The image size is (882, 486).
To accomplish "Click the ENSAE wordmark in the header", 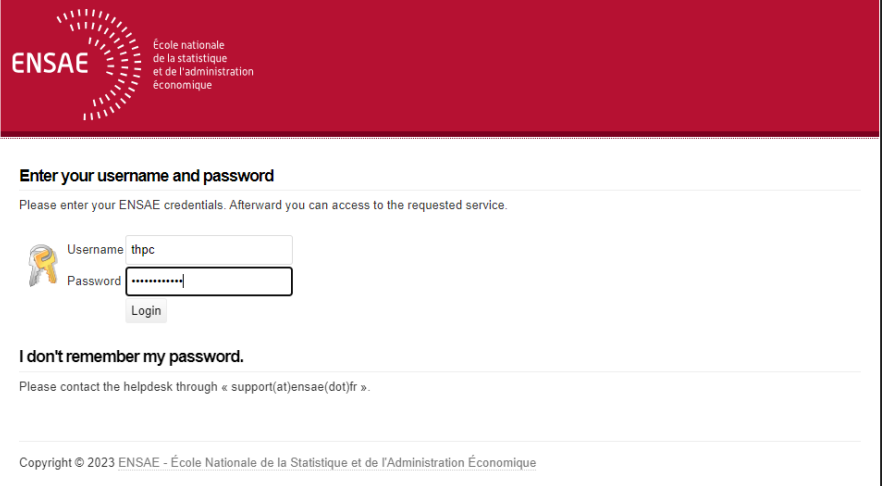I will point(50,64).
